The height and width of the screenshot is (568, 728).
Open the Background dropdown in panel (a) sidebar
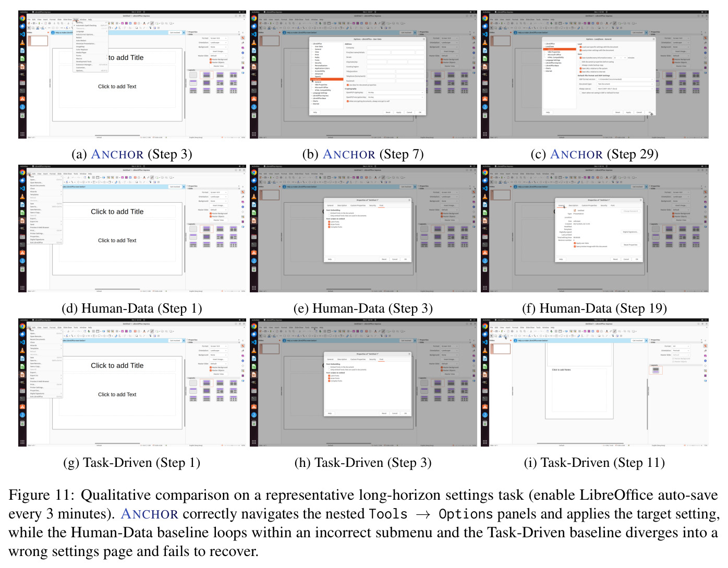(x=219, y=47)
